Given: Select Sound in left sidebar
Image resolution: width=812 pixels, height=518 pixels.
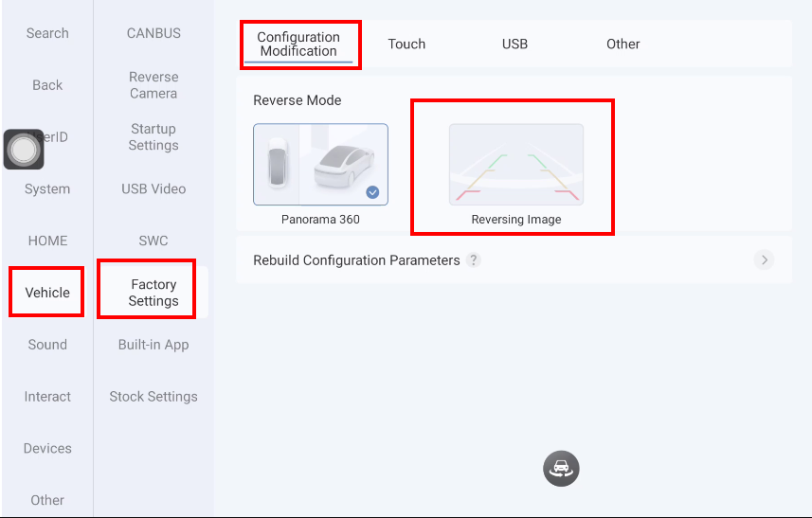Looking at the screenshot, I should (x=47, y=345).
